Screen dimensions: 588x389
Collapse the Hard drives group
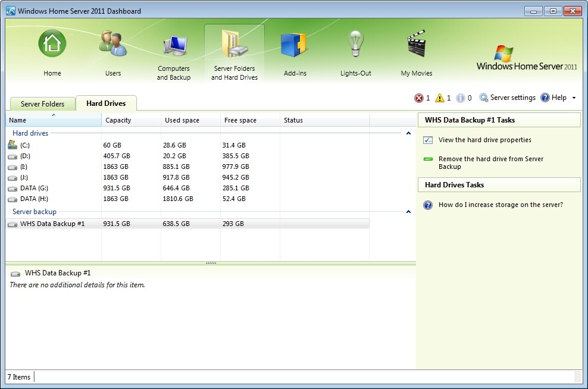tap(408, 134)
